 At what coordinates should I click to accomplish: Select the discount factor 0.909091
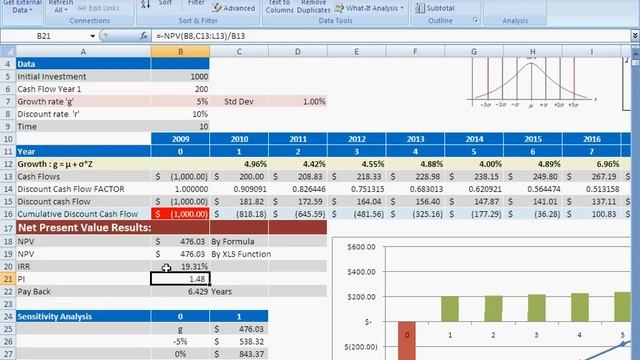(239, 189)
